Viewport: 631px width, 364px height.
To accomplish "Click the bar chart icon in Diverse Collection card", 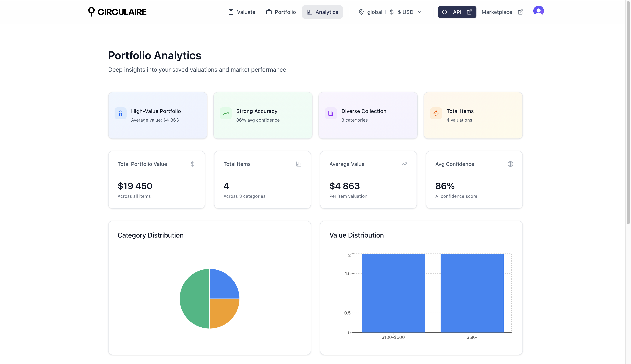I will (x=331, y=114).
